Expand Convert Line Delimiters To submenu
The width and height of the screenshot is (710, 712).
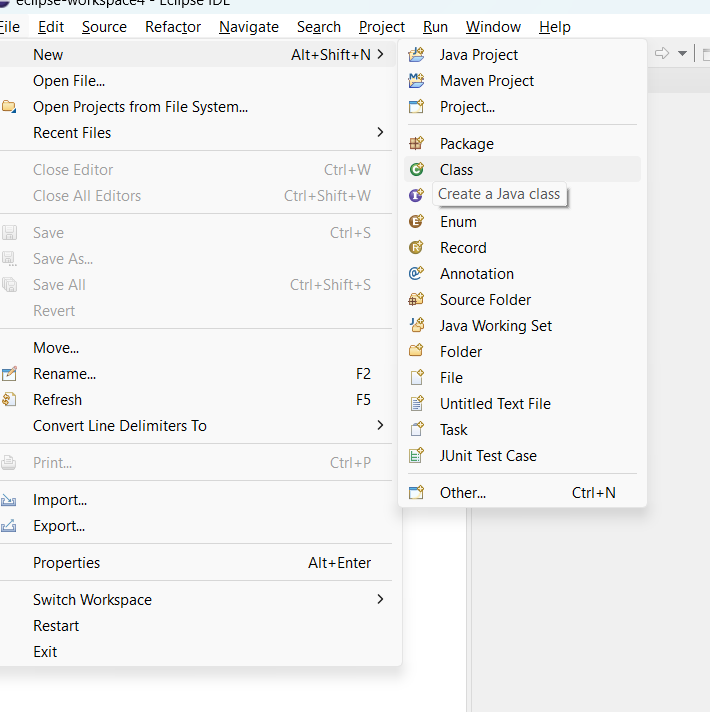click(380, 425)
